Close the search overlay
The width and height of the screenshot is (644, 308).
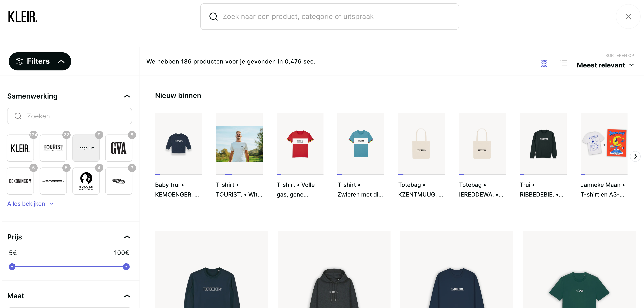(x=628, y=16)
